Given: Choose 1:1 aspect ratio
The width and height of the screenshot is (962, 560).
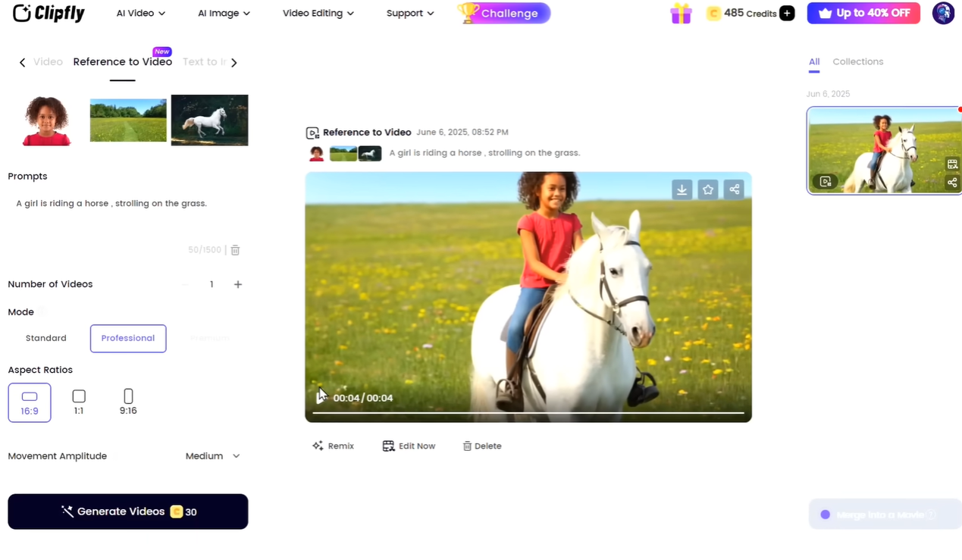Looking at the screenshot, I should click(x=79, y=402).
